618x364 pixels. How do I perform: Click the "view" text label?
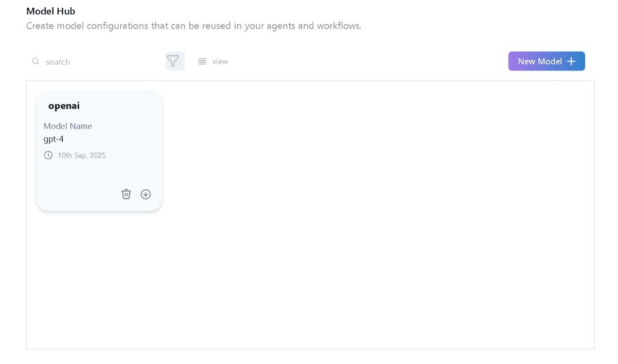pyautogui.click(x=220, y=61)
